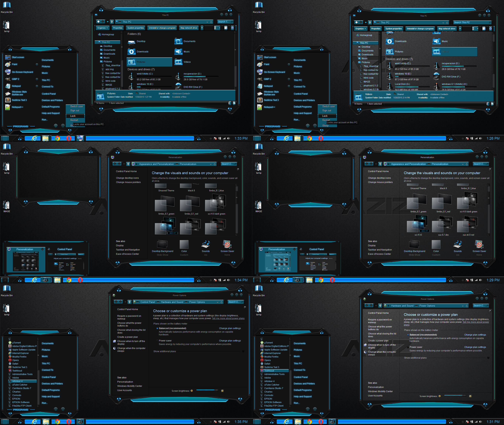504x425 pixels.
Task: Select Sign out in 1:33 PM power menu
Action: point(75,111)
